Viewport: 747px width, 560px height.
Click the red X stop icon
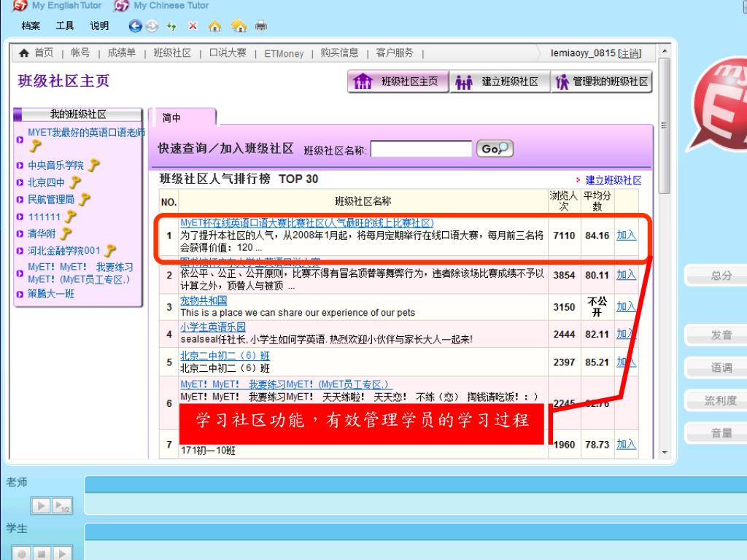click(x=193, y=26)
